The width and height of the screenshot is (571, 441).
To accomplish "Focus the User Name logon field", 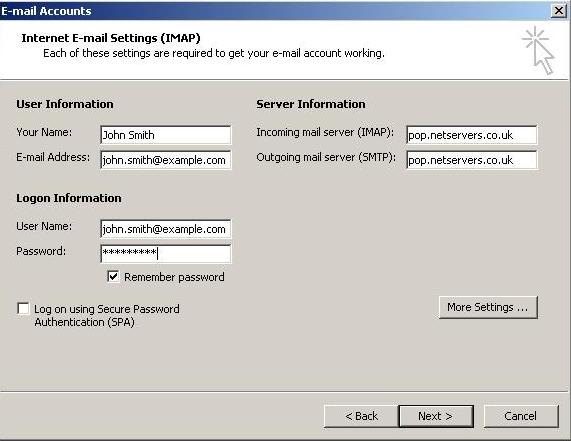I will click(166, 229).
